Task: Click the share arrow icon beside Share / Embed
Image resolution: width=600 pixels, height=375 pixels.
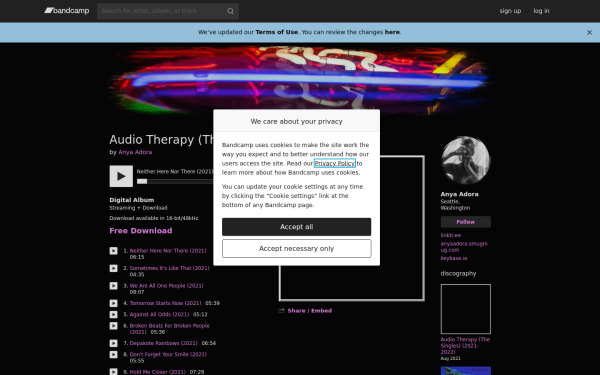Action: [282, 311]
